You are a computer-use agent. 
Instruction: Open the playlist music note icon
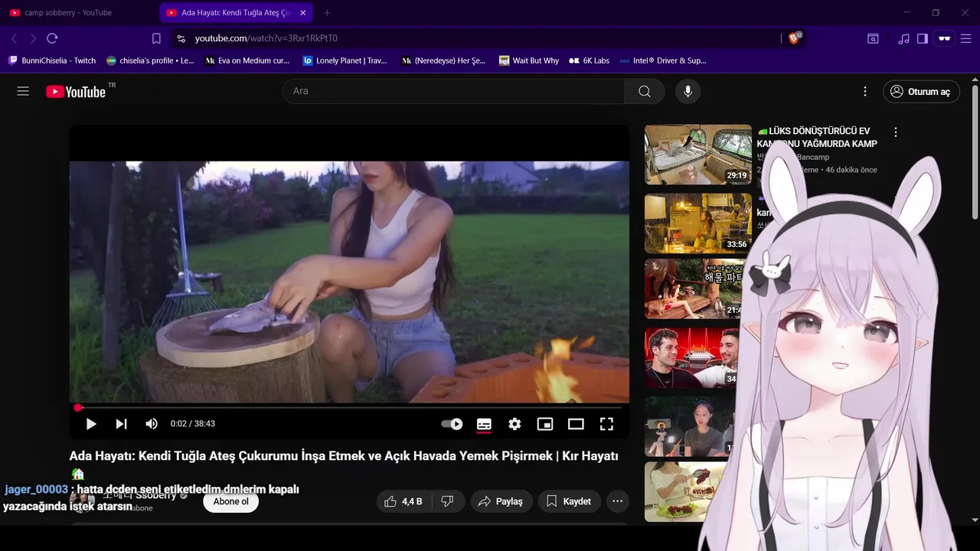pyautogui.click(x=904, y=38)
